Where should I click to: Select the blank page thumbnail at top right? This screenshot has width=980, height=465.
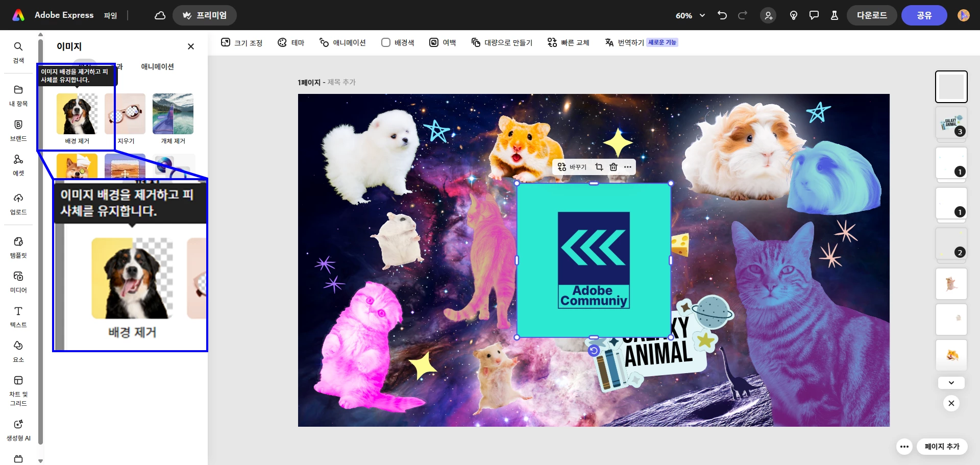pyautogui.click(x=951, y=87)
